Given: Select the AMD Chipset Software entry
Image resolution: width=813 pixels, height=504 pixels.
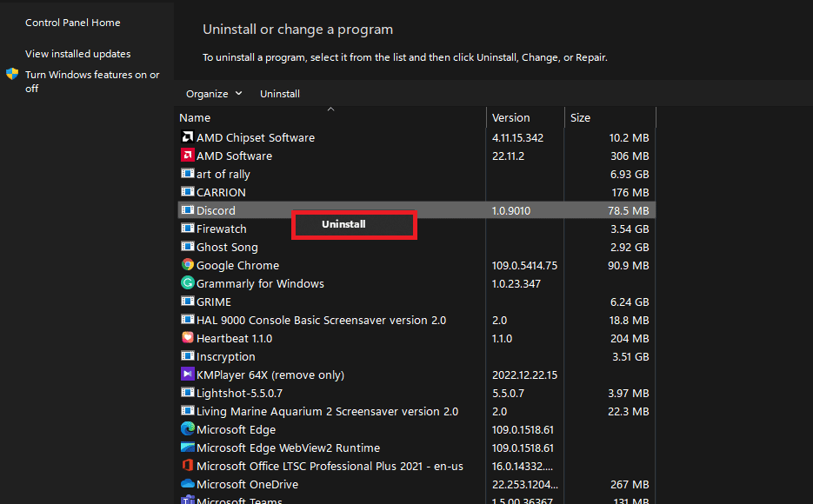Looking at the screenshot, I should [255, 138].
